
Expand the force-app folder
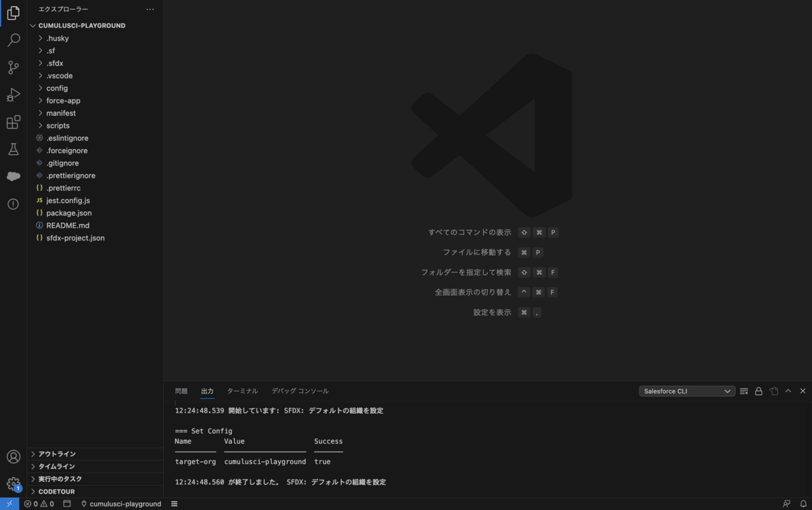click(x=64, y=101)
